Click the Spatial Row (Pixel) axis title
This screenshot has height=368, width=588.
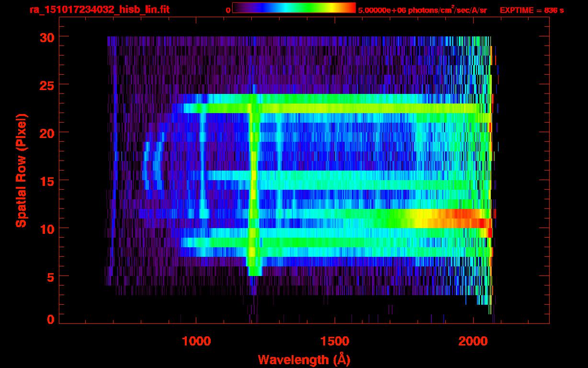[x=21, y=170]
